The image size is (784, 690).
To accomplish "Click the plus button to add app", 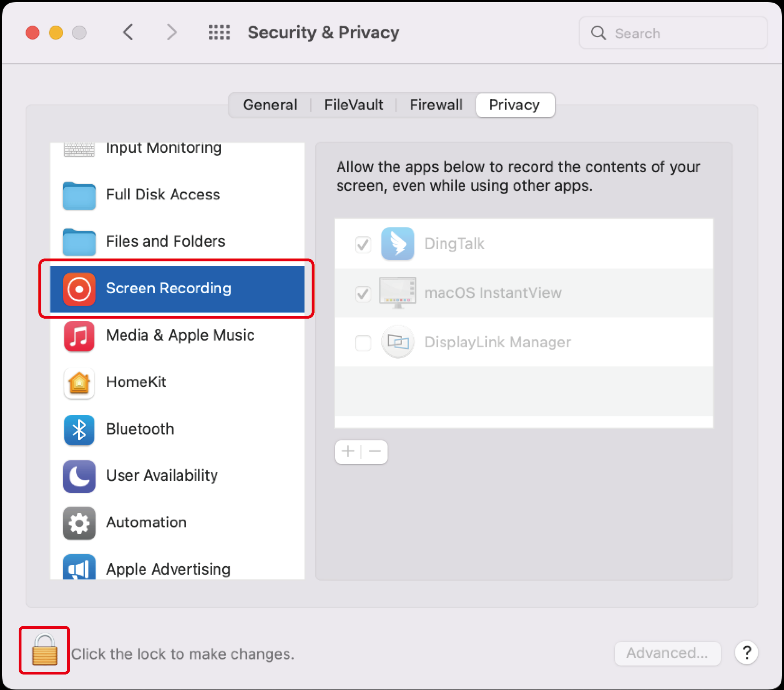I will click(x=348, y=451).
